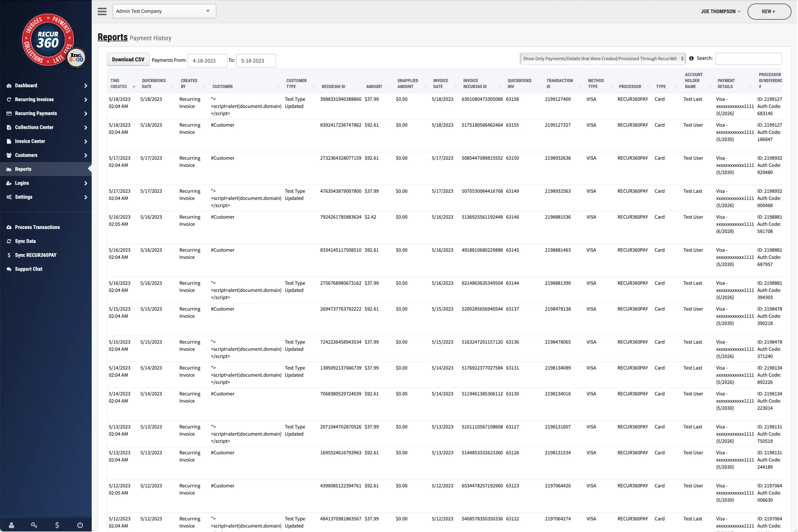Click the Collections Center document icon

[x=9, y=128]
